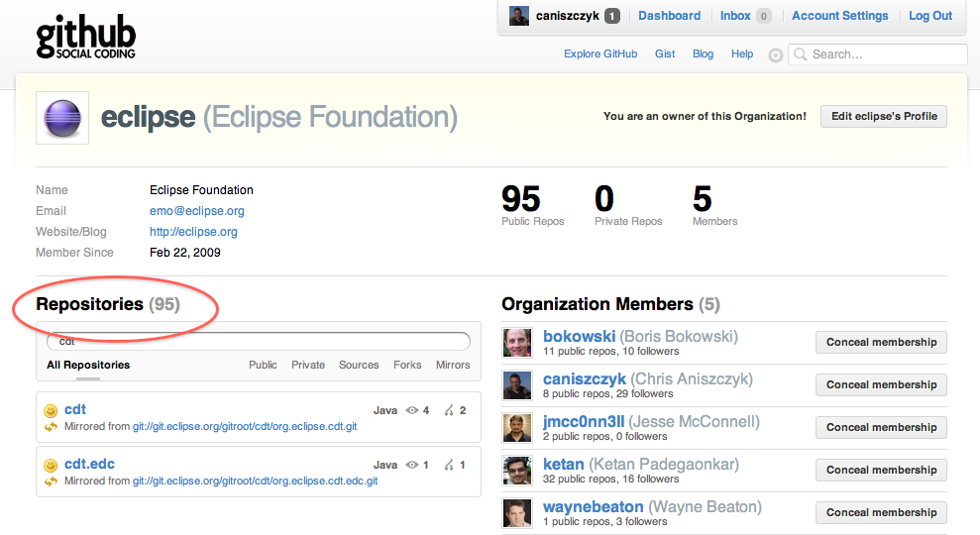The width and height of the screenshot is (980, 535).
Task: Click Log Out
Action: coord(930,16)
